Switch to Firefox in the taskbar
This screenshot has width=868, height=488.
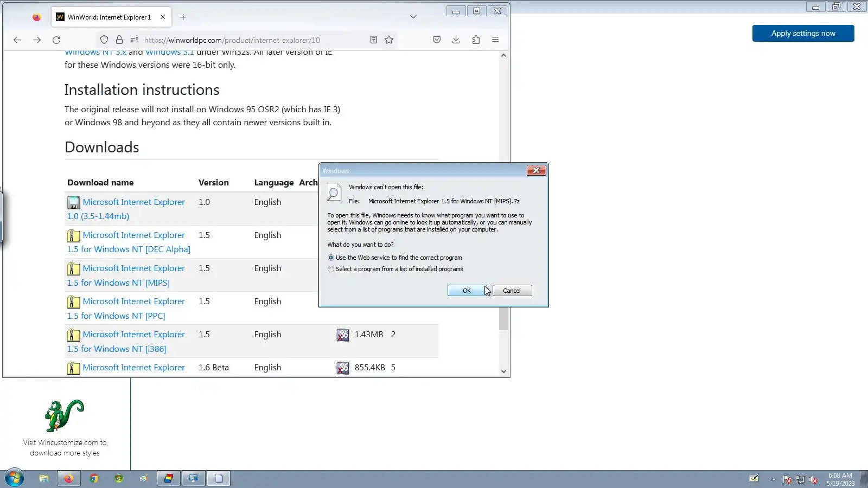click(69, 478)
